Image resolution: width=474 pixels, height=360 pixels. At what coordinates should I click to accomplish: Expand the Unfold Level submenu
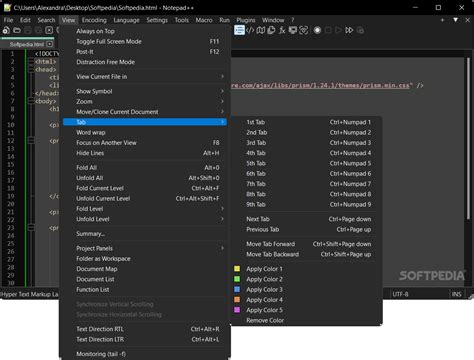click(x=145, y=219)
